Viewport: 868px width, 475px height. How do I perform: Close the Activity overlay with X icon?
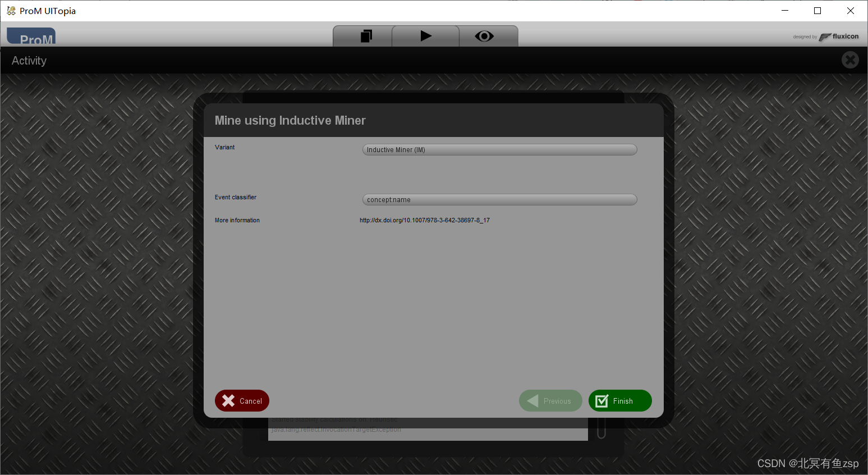(850, 60)
